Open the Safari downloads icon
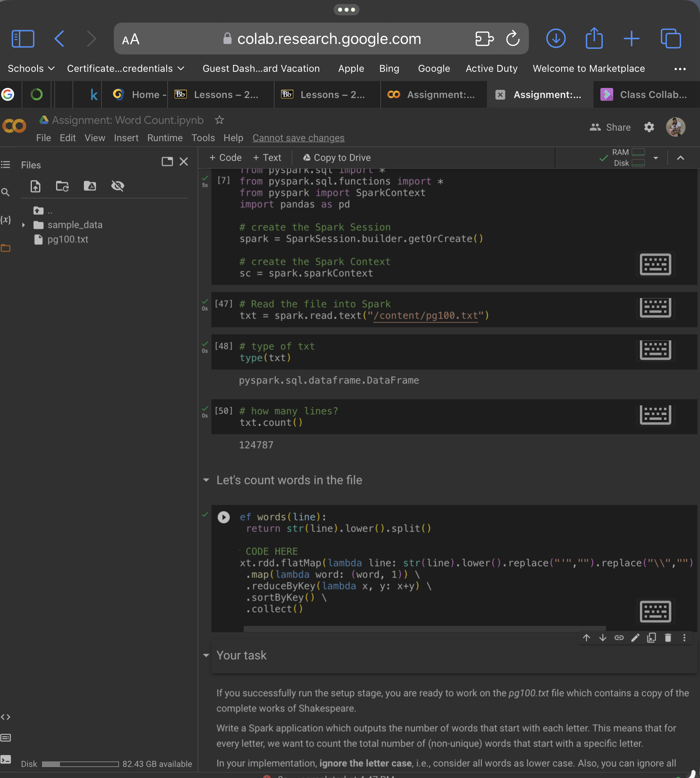Viewport: 700px width, 778px height. [556, 39]
